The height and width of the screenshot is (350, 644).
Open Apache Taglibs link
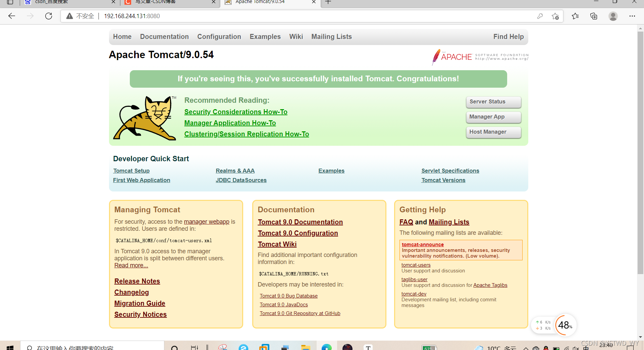pyautogui.click(x=490, y=285)
